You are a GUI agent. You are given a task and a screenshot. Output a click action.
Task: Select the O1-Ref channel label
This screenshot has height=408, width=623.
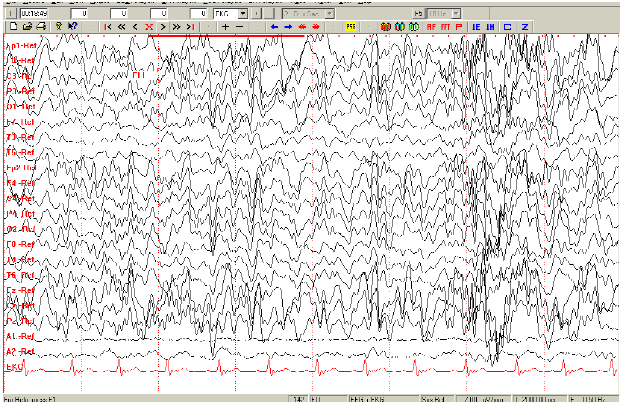click(x=21, y=106)
